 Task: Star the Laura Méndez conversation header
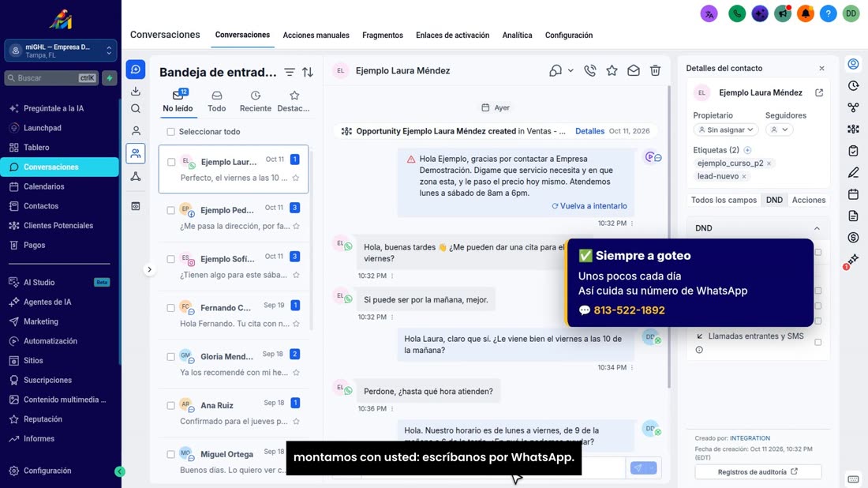pyautogui.click(x=612, y=70)
